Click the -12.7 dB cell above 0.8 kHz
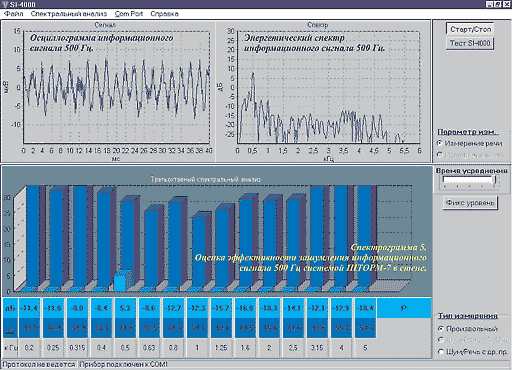Image resolution: width=512 pixels, height=370 pixels. pos(173,308)
